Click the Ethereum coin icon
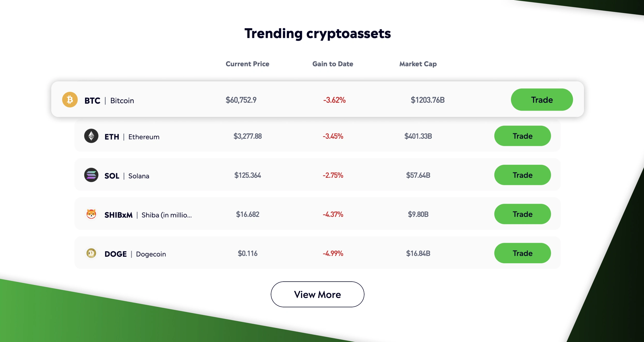 [x=91, y=136]
